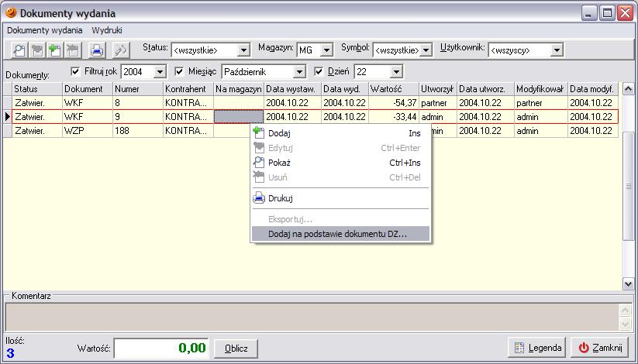Expand the month dropdown showing Październik
Viewport: 638px width, 364px height.
(299, 72)
